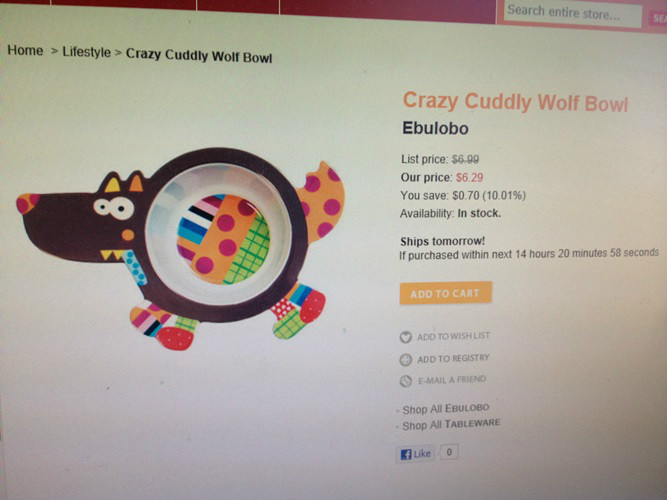667x500 pixels.
Task: Submit search with the pink search button
Action: click(x=658, y=18)
